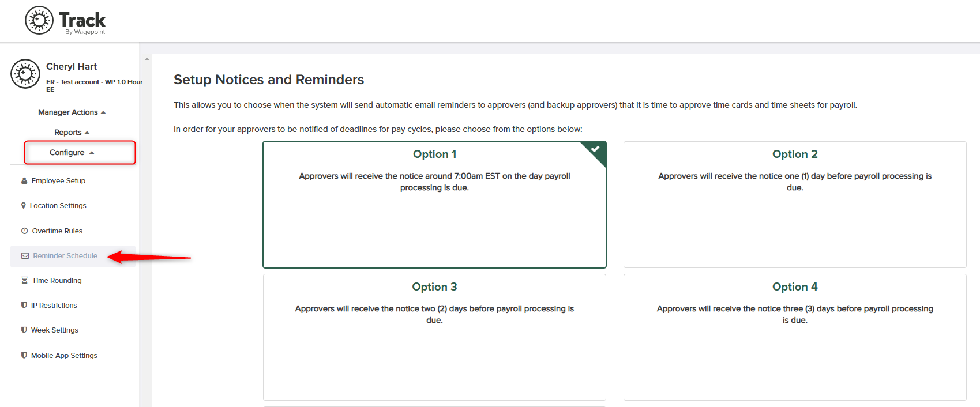Click the Location Settings pin icon

(24, 206)
